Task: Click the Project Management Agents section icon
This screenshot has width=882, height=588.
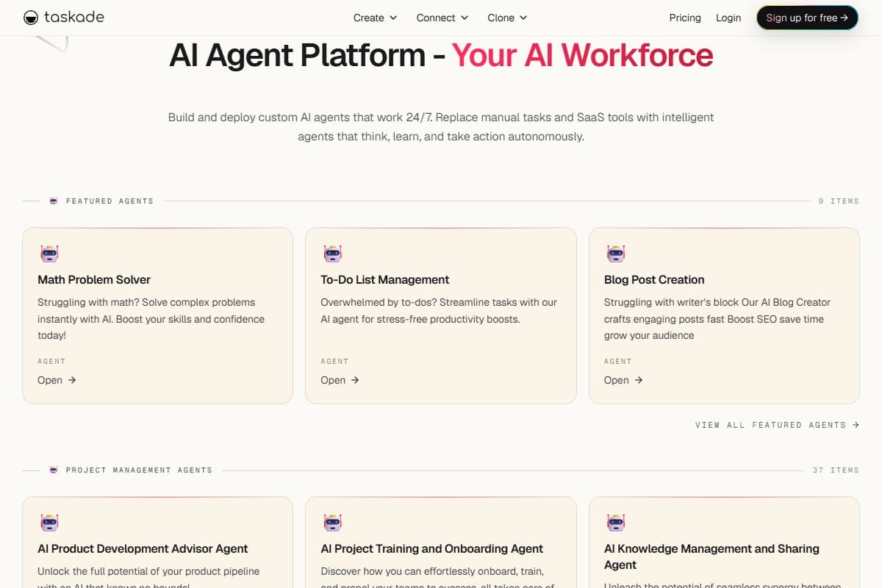Action: tap(54, 470)
